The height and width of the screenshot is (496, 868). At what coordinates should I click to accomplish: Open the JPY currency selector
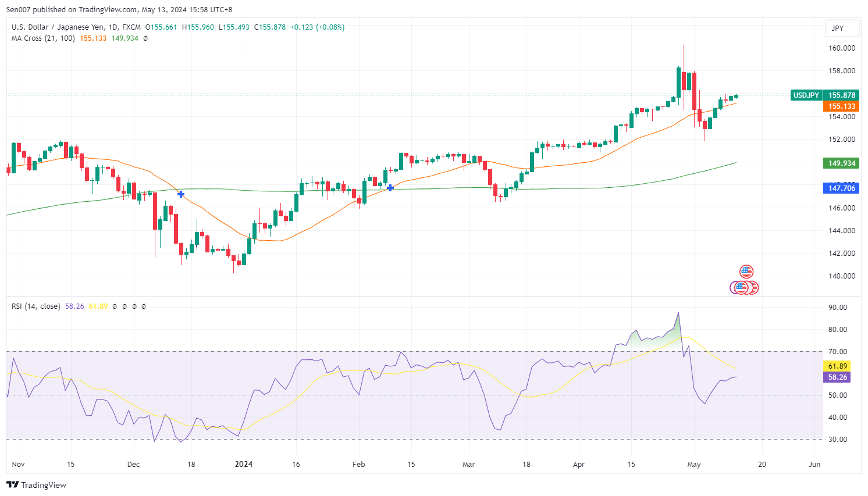point(842,28)
